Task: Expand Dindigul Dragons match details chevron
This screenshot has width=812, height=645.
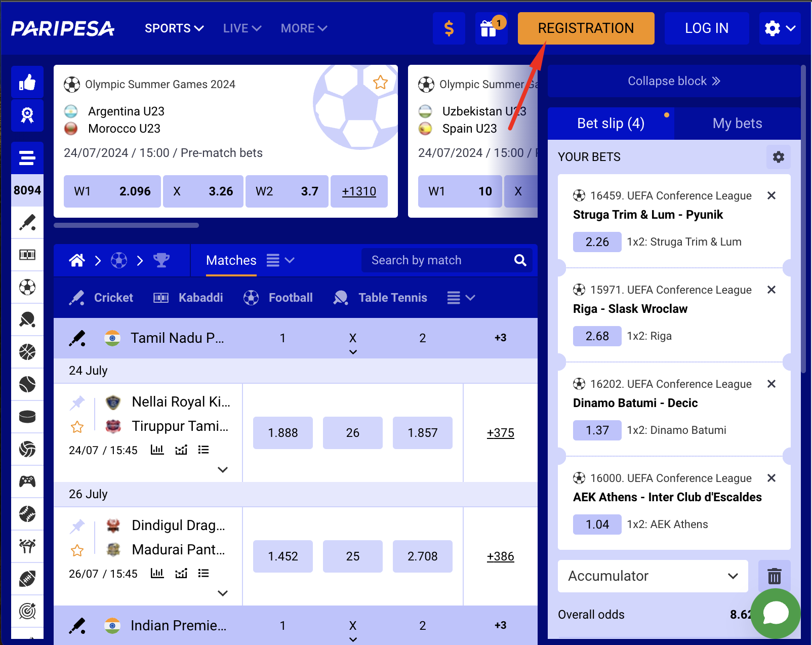Action: pyautogui.click(x=222, y=593)
